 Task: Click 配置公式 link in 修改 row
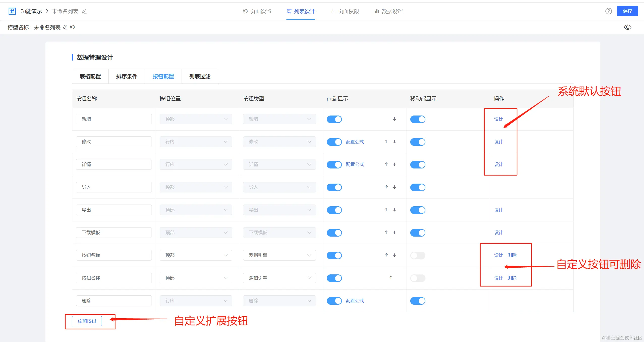click(355, 142)
